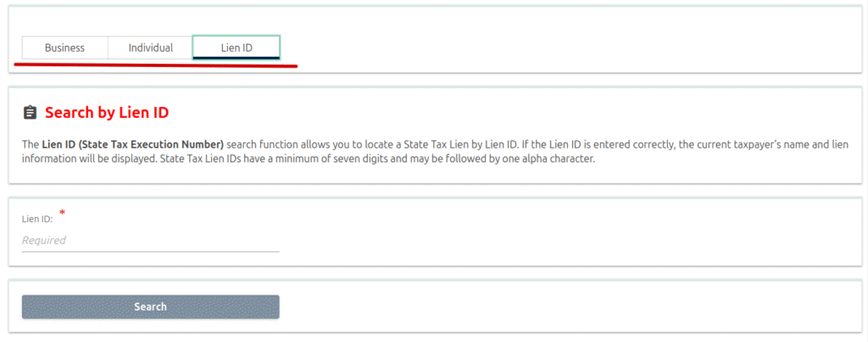Click the red required asterisk
The image size is (868, 342).
[62, 213]
